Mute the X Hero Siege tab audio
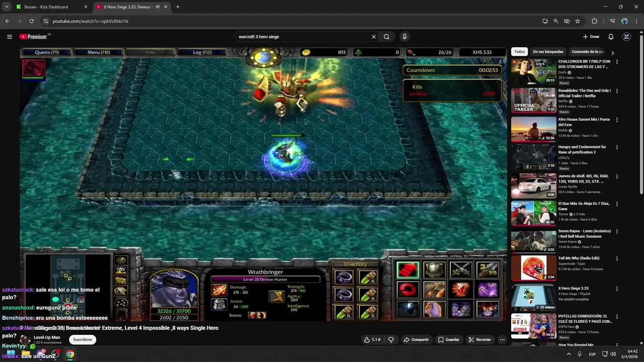 pos(157,7)
